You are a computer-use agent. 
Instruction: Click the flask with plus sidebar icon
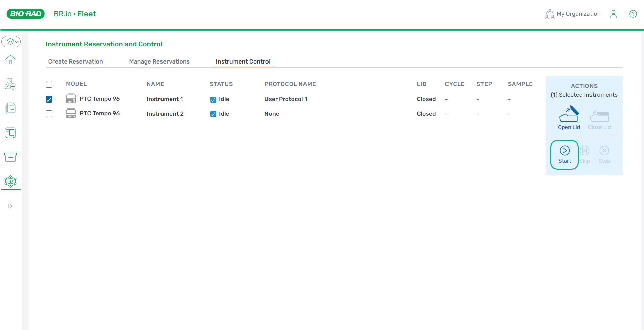pos(10,84)
